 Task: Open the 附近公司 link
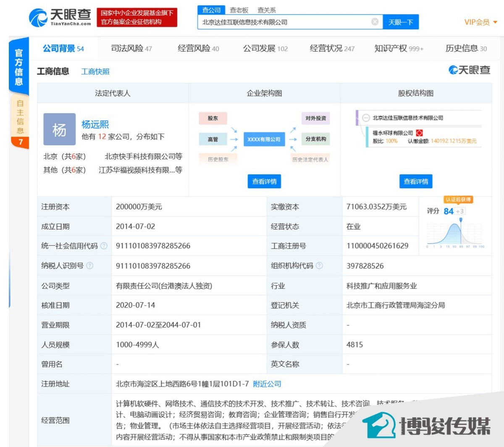[267, 384]
